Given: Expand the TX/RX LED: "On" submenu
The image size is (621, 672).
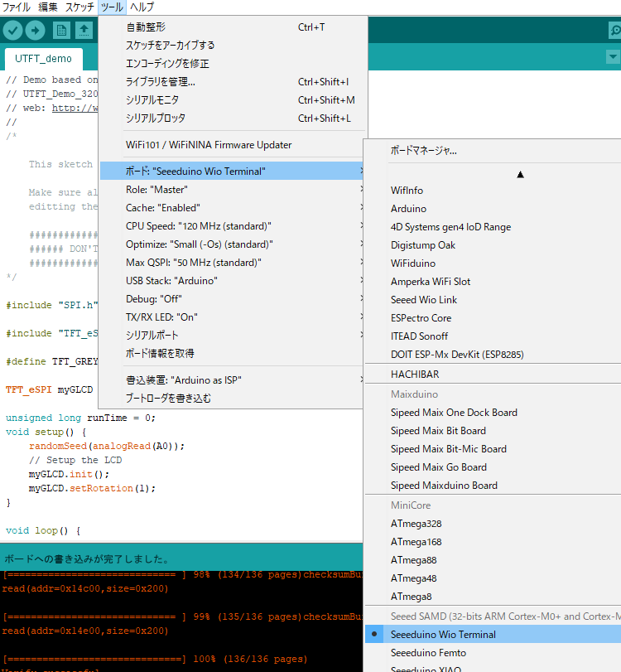Looking at the screenshot, I should [232, 317].
